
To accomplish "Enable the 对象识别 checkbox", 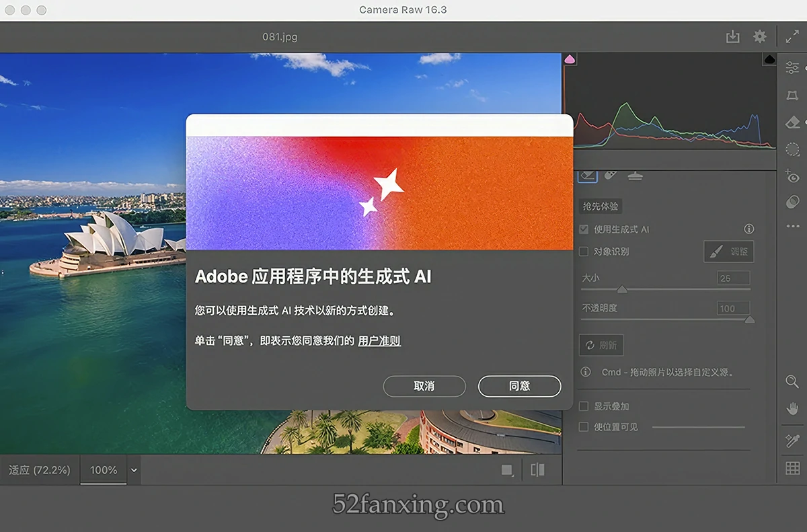I will point(584,252).
